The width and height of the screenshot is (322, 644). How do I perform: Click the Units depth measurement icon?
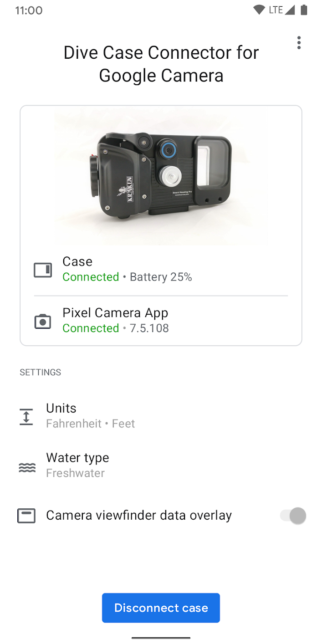click(x=26, y=415)
